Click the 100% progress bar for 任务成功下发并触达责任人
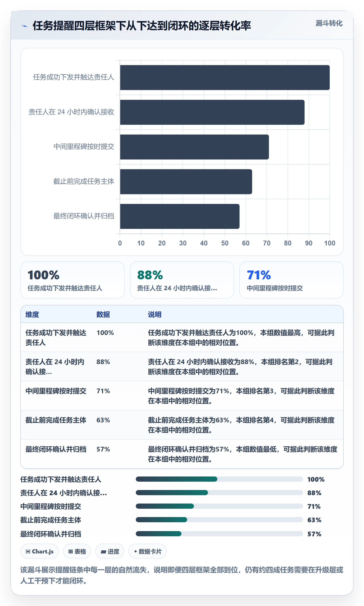Image resolution: width=364 pixels, height=606 pixels. (219, 479)
